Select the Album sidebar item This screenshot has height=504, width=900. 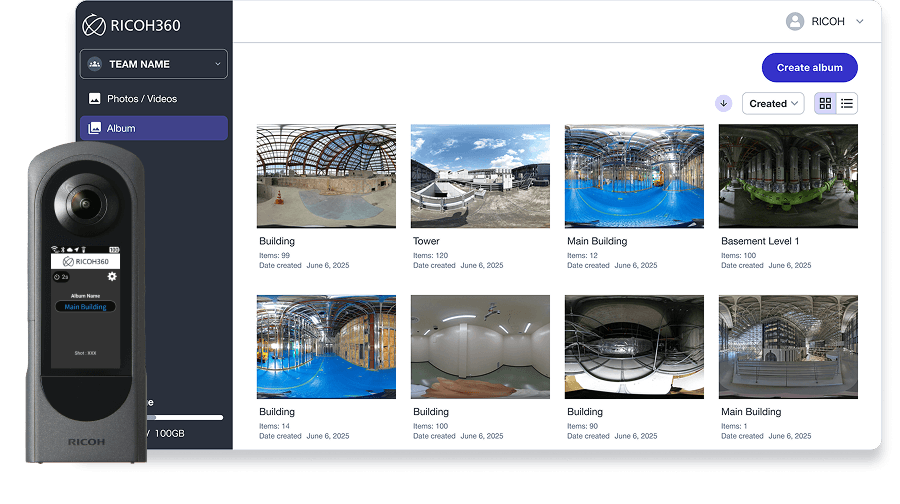pyautogui.click(x=154, y=128)
